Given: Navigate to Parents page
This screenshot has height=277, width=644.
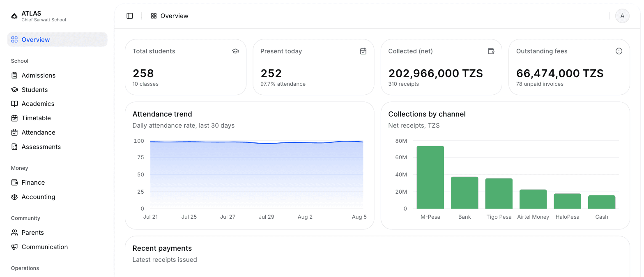Looking at the screenshot, I should [x=57, y=233].
